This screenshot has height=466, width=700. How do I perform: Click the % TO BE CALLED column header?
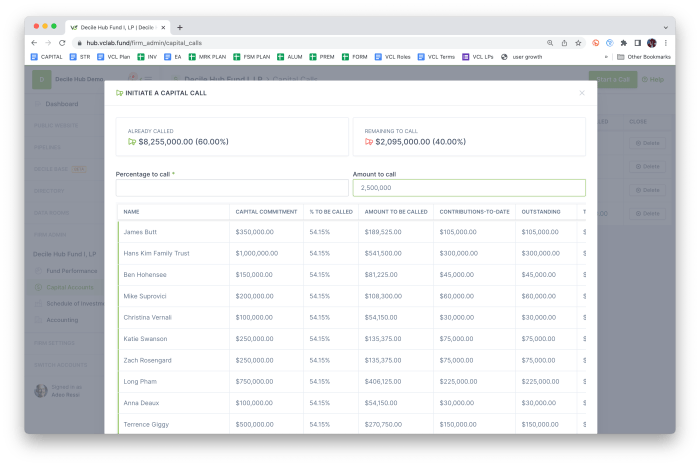(331, 212)
